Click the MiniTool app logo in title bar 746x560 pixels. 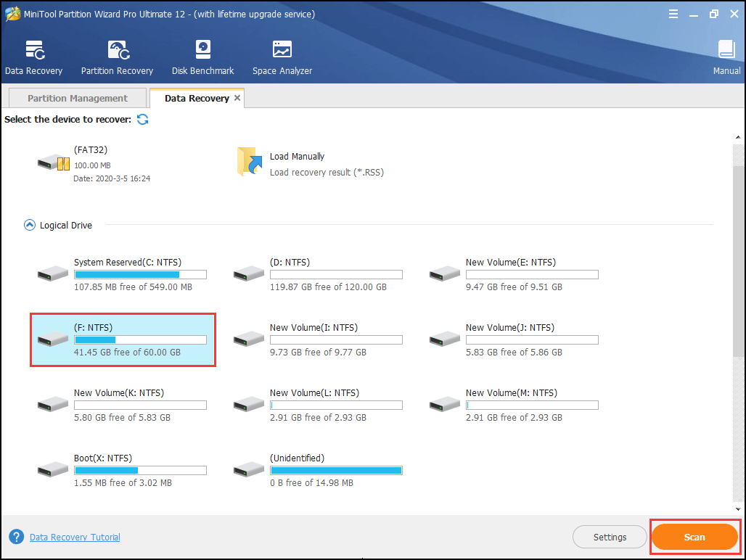[x=12, y=14]
